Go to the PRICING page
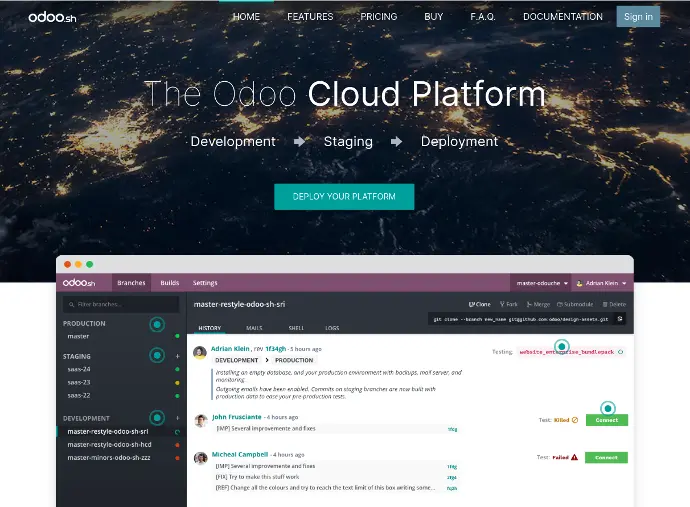This screenshot has height=507, width=690. 378,17
